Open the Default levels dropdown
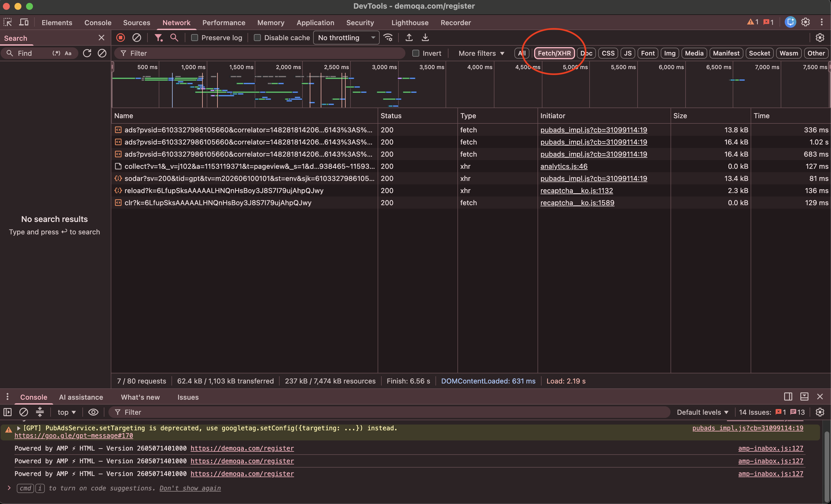 pyautogui.click(x=703, y=412)
